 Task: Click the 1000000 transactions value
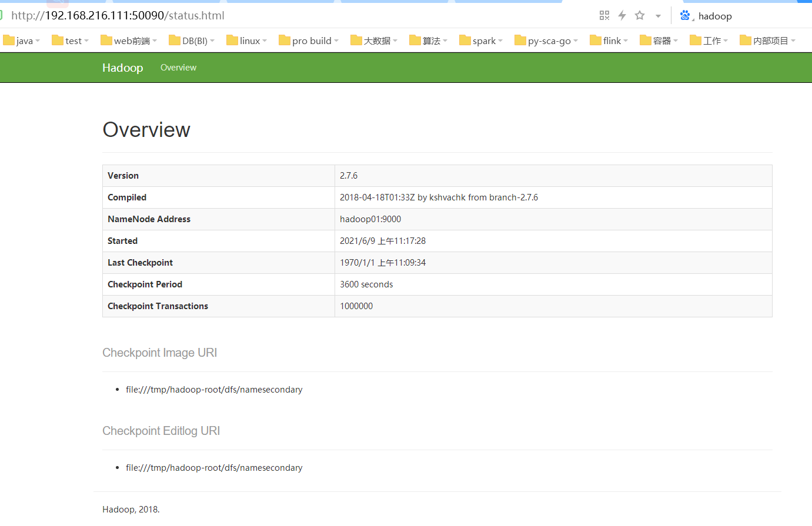tap(356, 306)
